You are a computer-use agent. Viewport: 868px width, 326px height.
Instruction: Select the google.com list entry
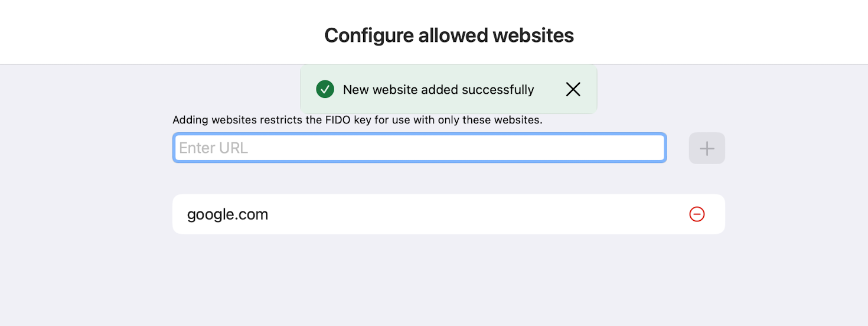point(449,214)
